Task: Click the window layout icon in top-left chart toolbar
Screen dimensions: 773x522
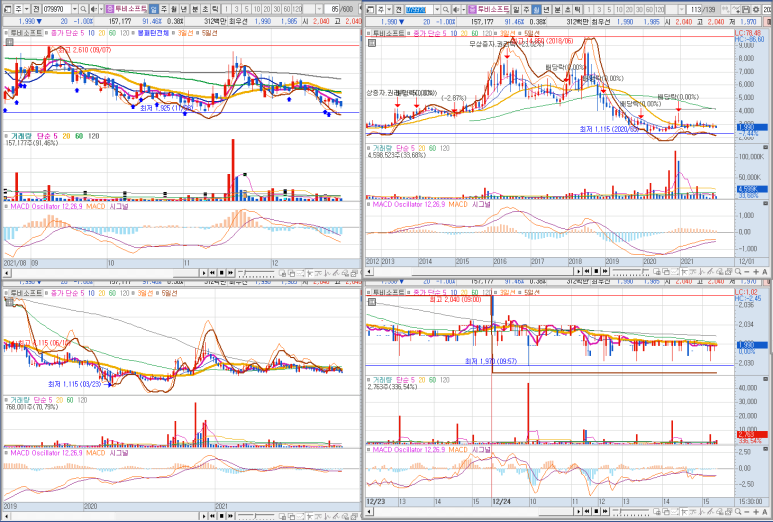Action: pos(8,9)
